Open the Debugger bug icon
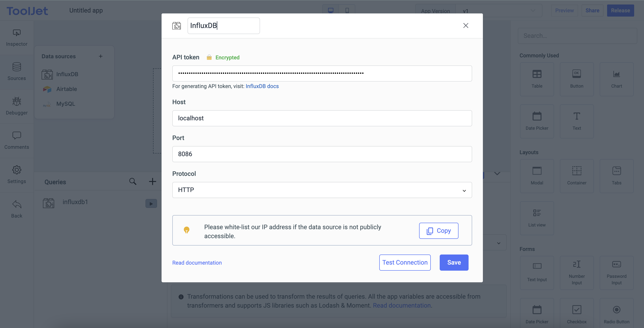This screenshot has height=328, width=644. click(17, 101)
